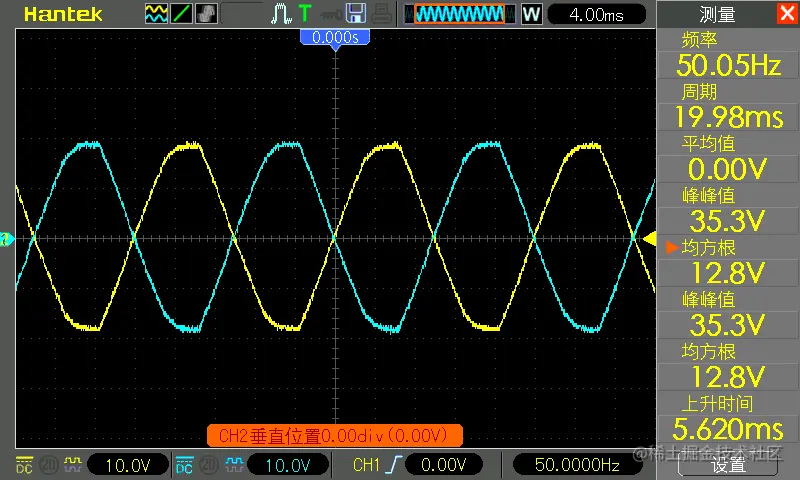Click the gray key lock icon
The image size is (800, 480).
[x=331, y=16]
